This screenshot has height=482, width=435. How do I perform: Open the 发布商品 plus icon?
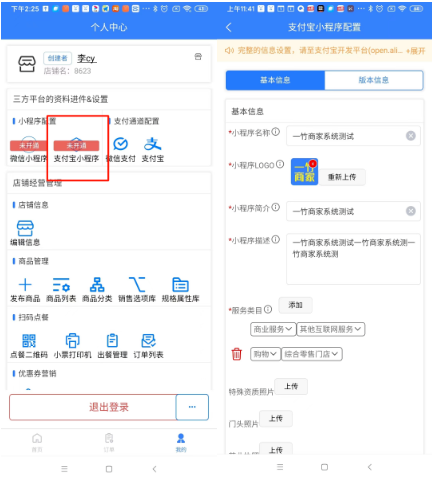pos(25,285)
